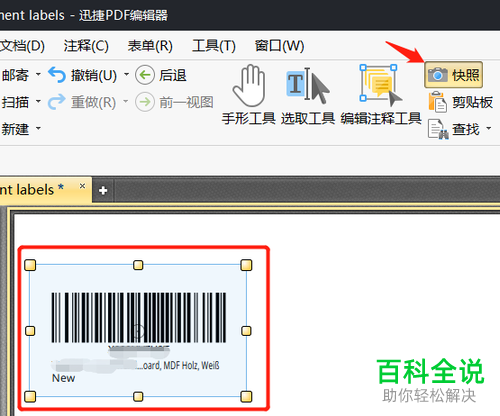Click the bottom-right selection resize handle
This screenshot has height=416, width=500.
click(x=246, y=397)
